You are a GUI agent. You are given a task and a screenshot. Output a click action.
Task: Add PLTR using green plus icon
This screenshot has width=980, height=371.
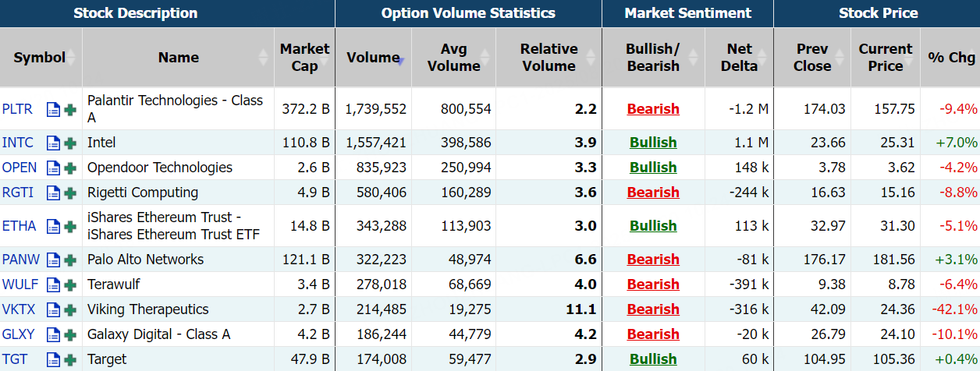click(x=70, y=110)
